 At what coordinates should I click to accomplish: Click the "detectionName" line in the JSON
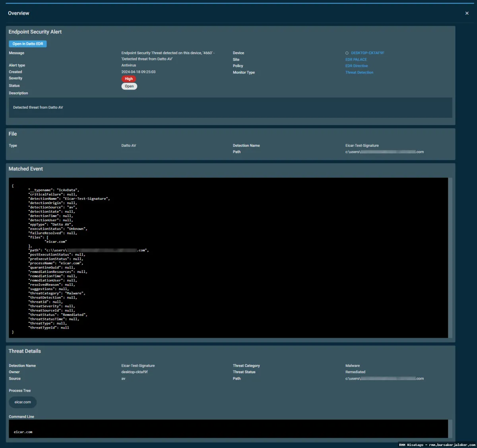point(69,199)
